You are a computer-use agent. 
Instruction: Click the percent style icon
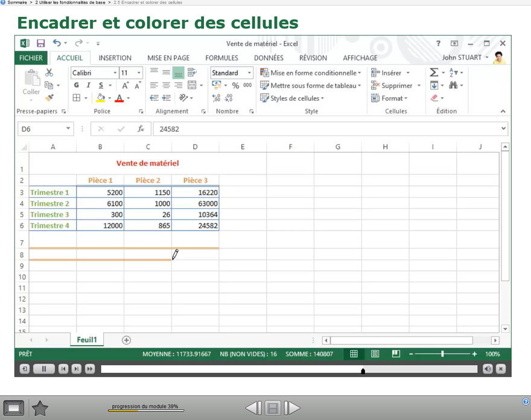coord(235,86)
